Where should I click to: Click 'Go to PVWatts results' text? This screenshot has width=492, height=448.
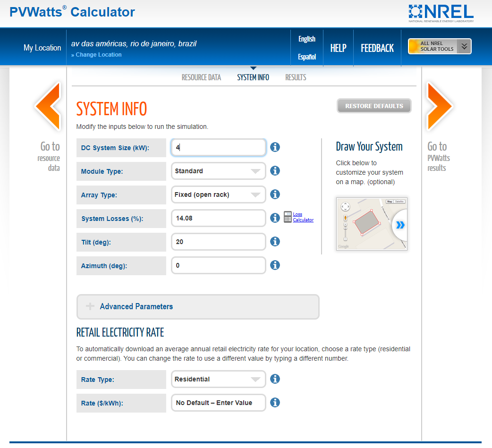pyautogui.click(x=439, y=157)
